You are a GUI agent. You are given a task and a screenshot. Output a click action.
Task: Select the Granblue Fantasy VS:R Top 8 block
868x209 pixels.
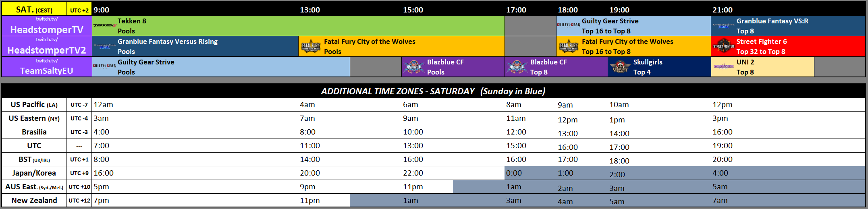click(788, 26)
